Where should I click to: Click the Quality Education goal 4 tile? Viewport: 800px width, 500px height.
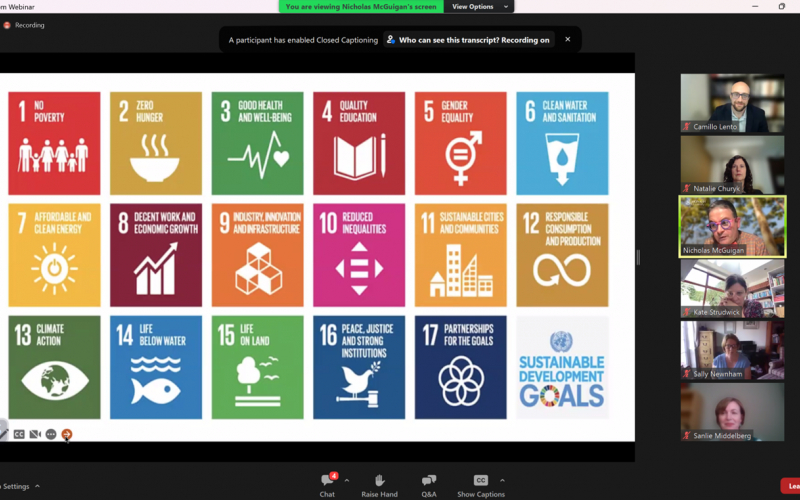359,143
